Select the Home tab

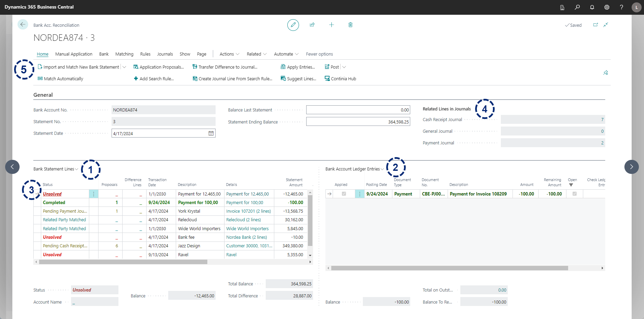[43, 54]
